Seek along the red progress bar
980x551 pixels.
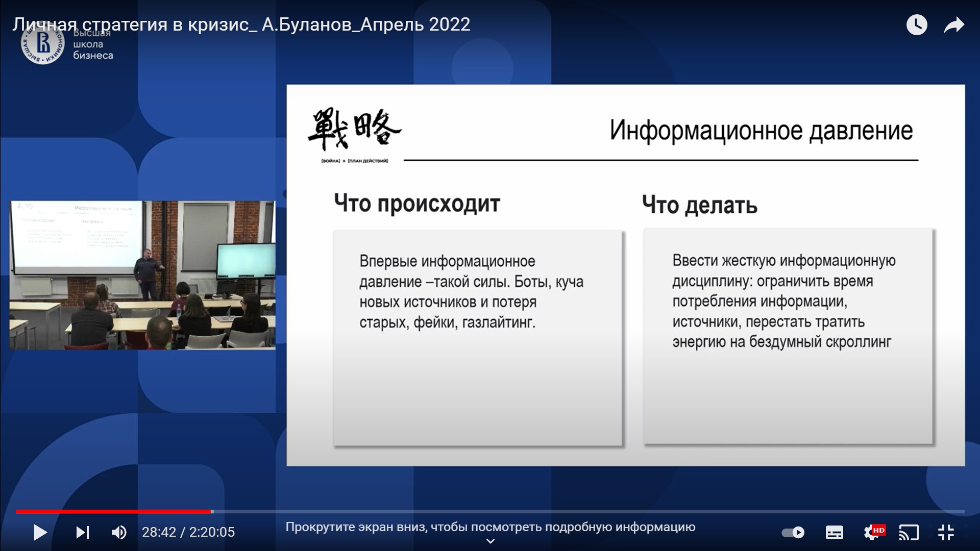click(112, 511)
